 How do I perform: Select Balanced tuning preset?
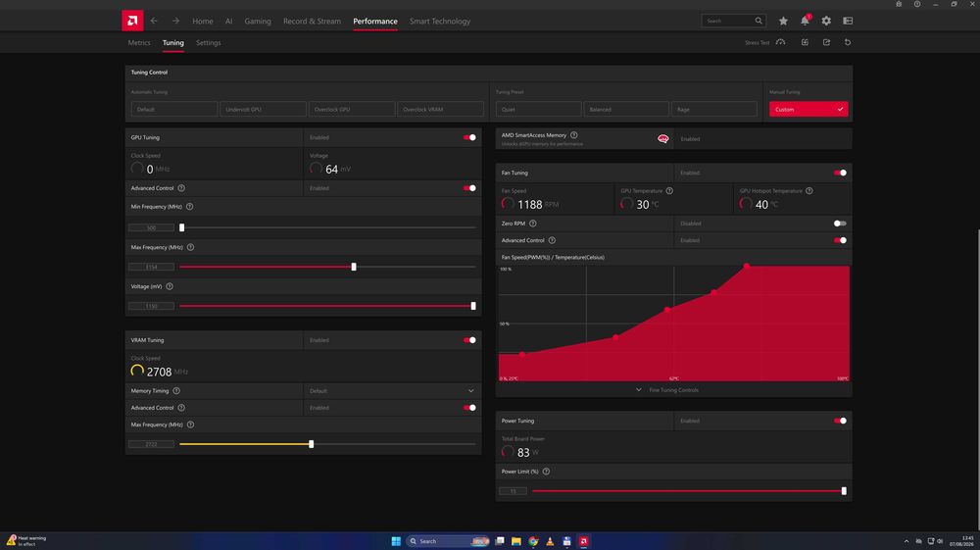click(626, 110)
